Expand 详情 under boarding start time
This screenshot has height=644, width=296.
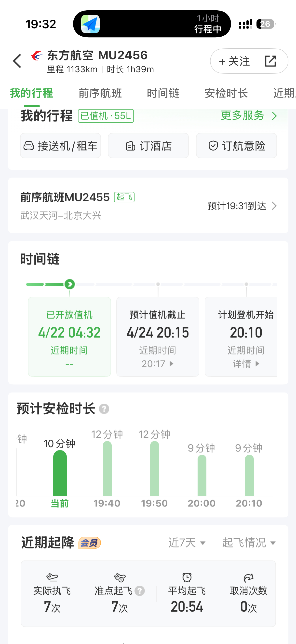tap(246, 364)
